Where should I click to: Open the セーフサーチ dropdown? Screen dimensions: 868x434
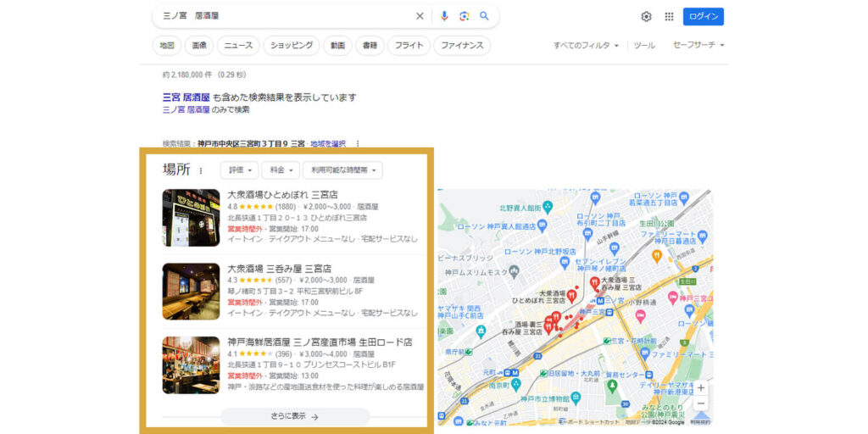[698, 45]
